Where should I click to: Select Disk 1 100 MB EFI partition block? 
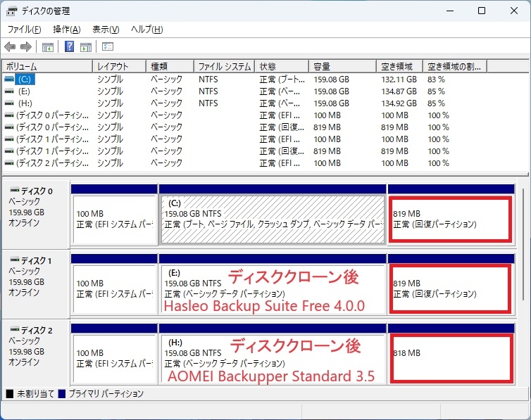tap(114, 288)
